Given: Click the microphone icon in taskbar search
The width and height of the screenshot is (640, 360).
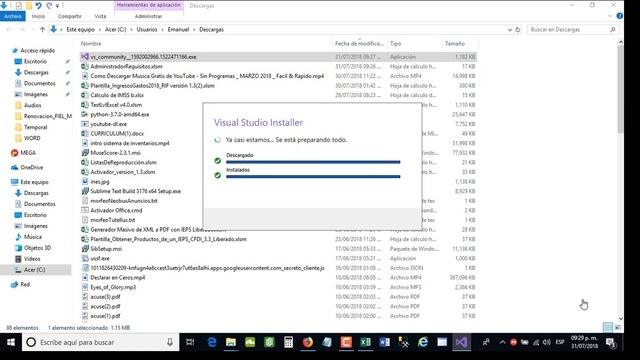Looking at the screenshot, I should [170, 342].
